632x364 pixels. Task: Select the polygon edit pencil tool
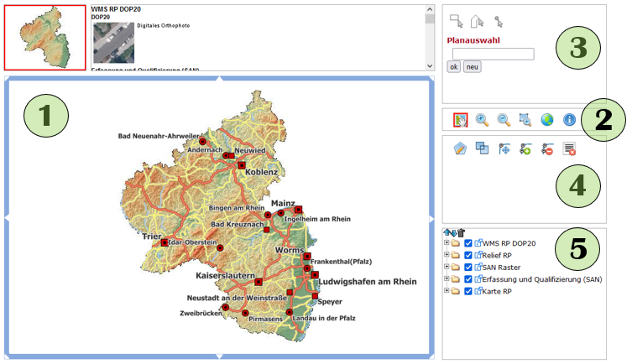pos(460,148)
